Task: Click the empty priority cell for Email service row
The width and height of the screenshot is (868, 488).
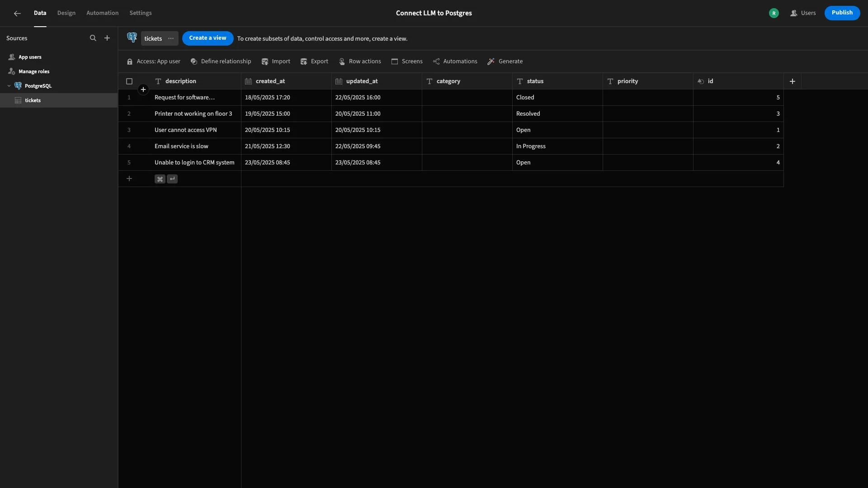Action: pos(648,146)
